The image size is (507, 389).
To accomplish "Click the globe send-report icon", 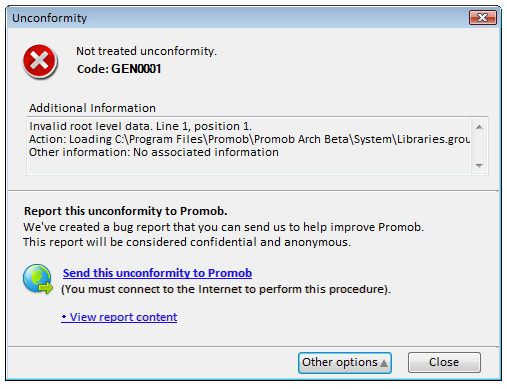I will coord(38,279).
